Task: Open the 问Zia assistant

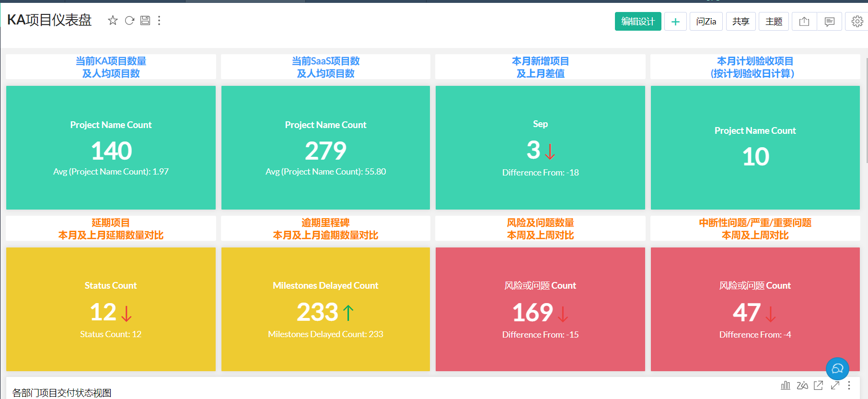Action: click(706, 22)
